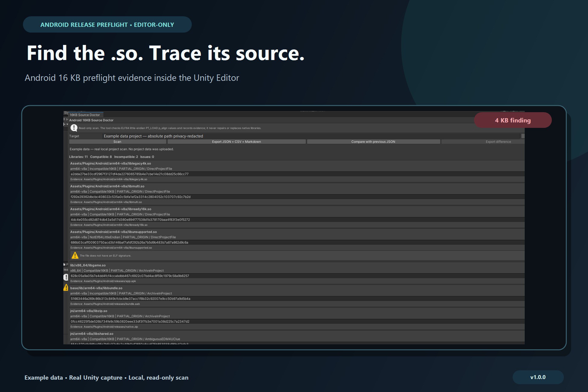Click the v1.0.0 version badge
Image resolution: width=588 pixels, height=392 pixels.
538,377
